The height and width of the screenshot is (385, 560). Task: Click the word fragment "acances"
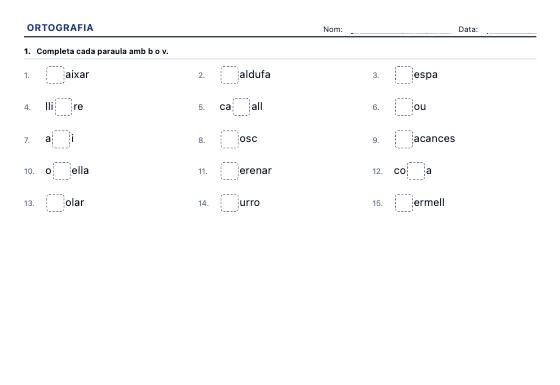[x=434, y=139]
